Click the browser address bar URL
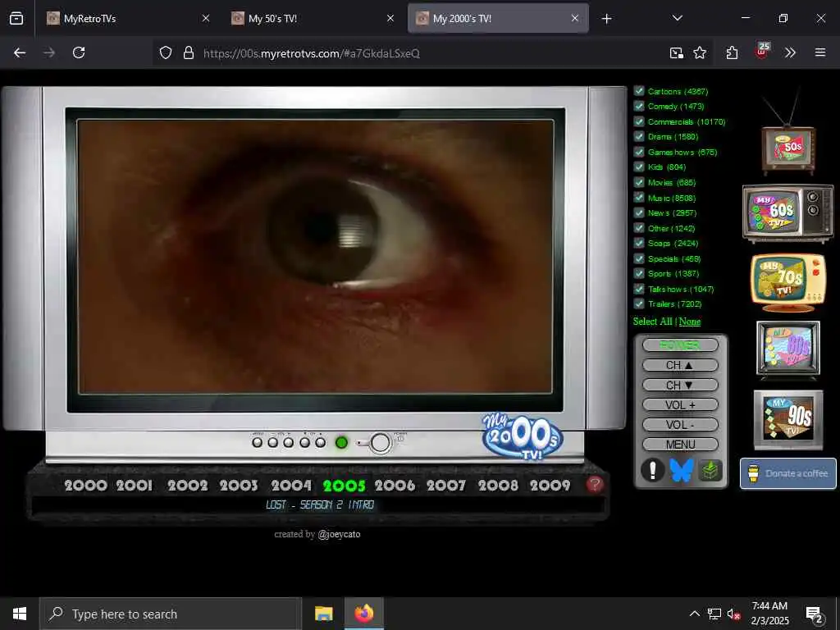 (311, 53)
